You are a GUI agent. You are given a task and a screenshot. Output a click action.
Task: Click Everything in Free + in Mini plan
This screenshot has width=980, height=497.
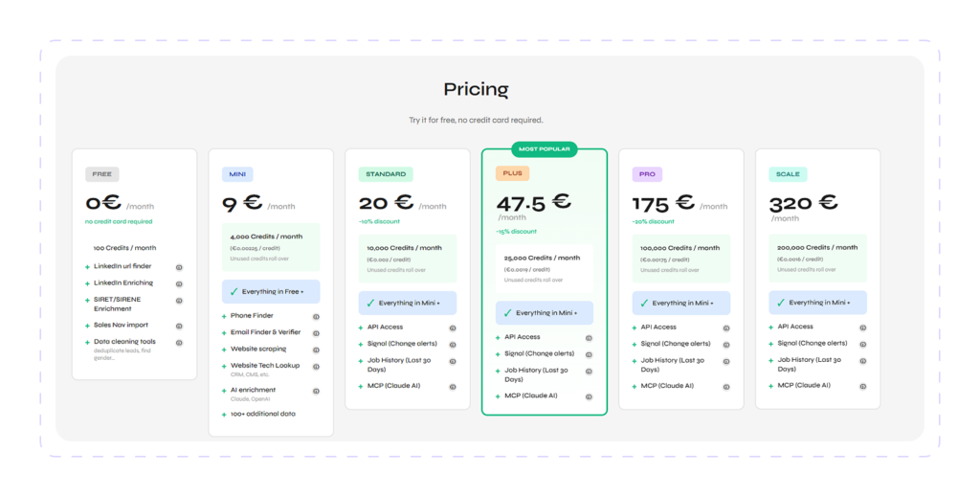[x=271, y=291]
